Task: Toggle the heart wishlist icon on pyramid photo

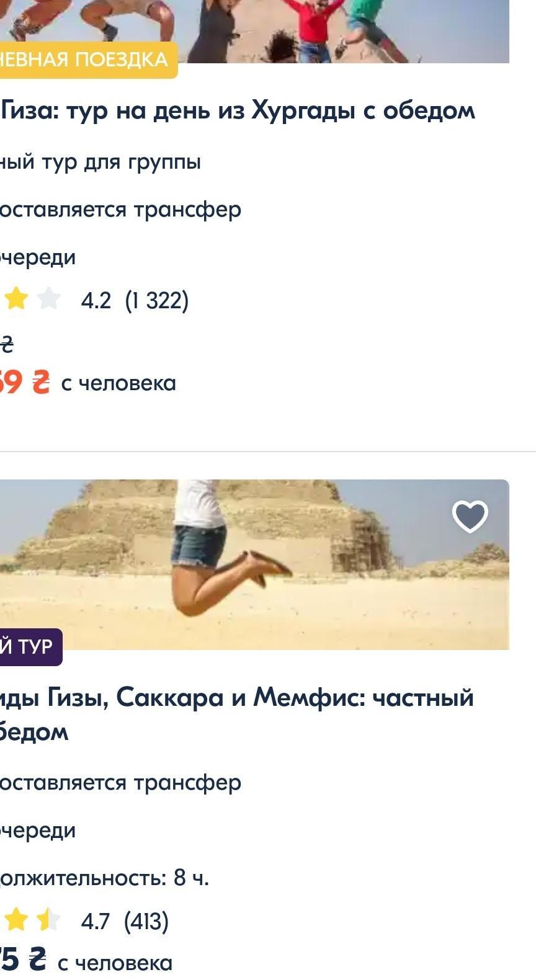Action: pos(470,516)
